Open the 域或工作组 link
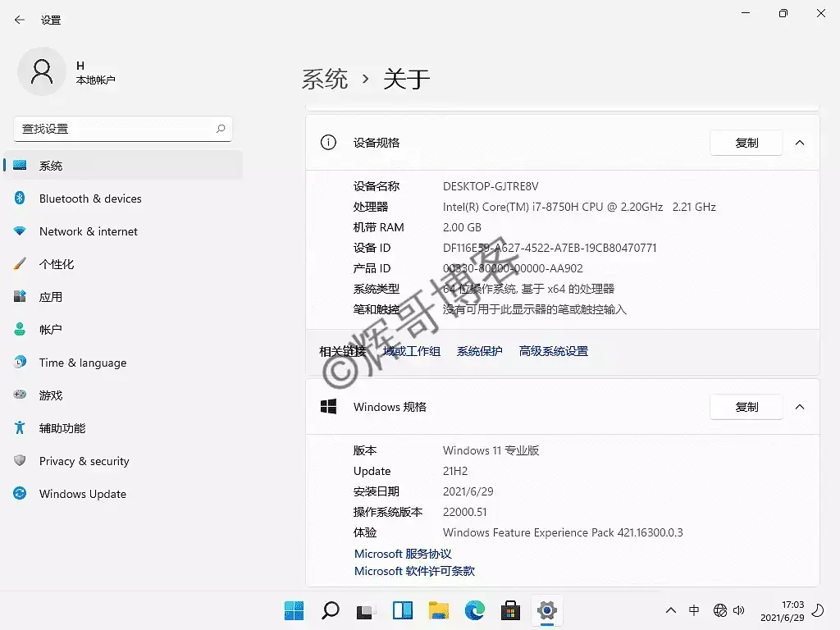 pyautogui.click(x=412, y=351)
